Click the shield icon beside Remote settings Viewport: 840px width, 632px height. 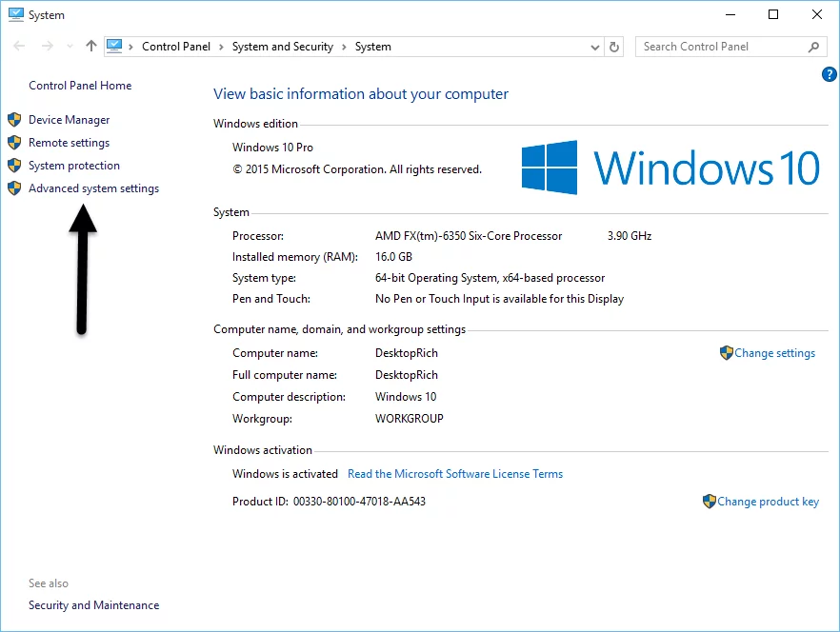click(x=13, y=143)
